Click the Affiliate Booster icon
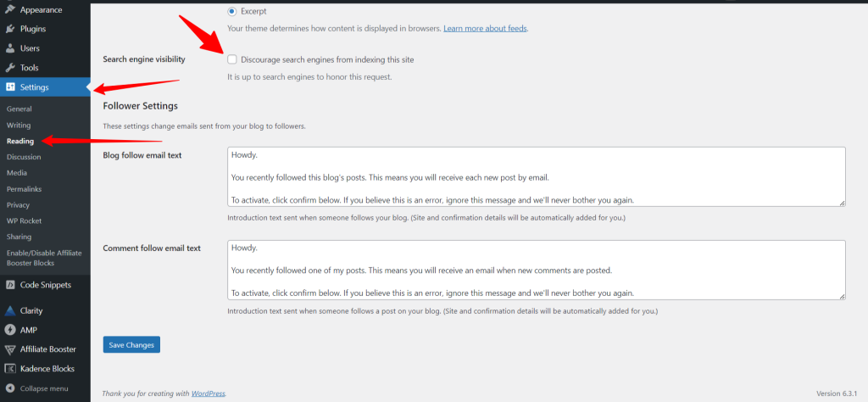Screen dimensions: 868x402 pos(10,349)
